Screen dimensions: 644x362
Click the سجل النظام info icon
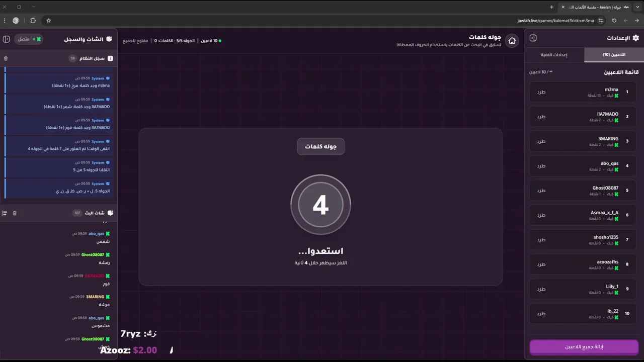110,58
